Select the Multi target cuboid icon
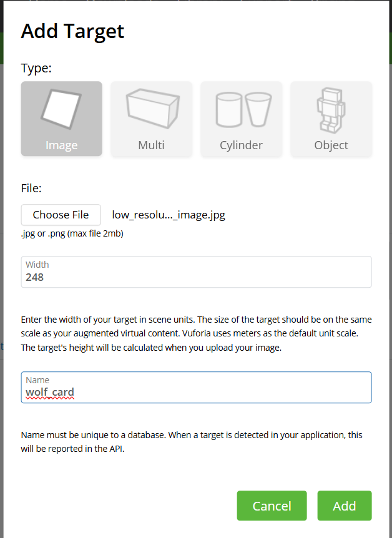The image size is (392, 538). pos(153,109)
